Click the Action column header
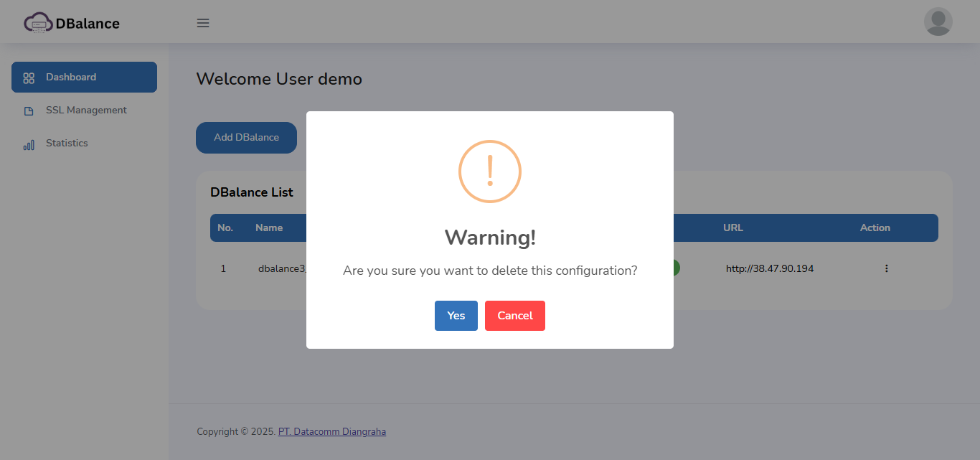980x460 pixels. pyautogui.click(x=875, y=227)
